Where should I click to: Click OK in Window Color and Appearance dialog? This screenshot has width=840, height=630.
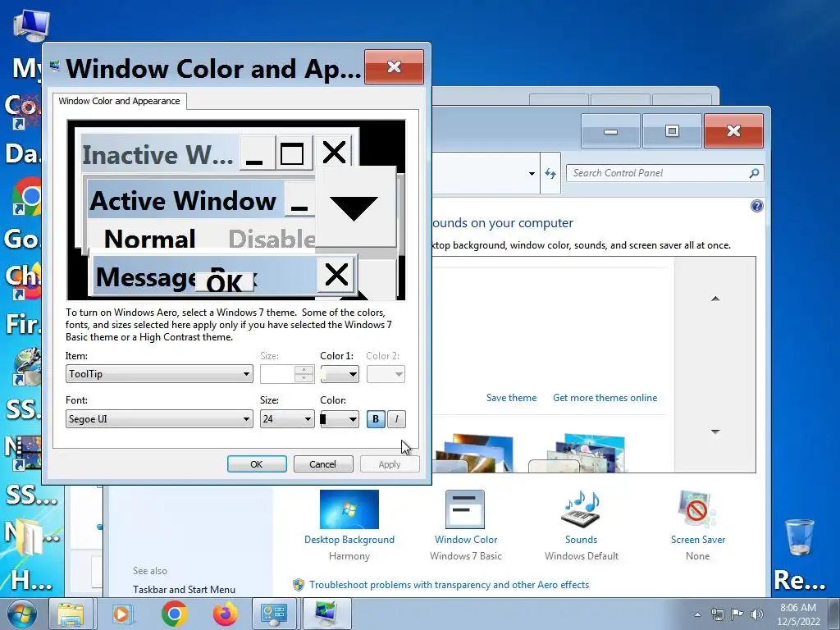pyautogui.click(x=257, y=464)
